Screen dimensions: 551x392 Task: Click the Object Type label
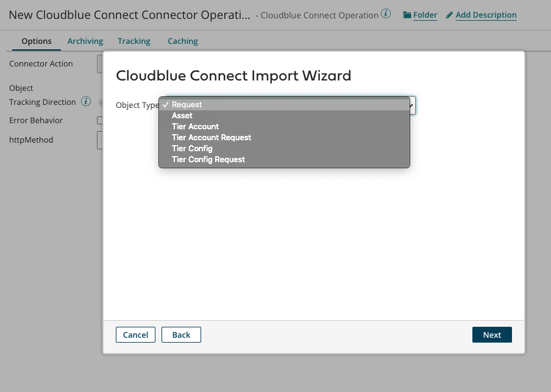point(137,105)
